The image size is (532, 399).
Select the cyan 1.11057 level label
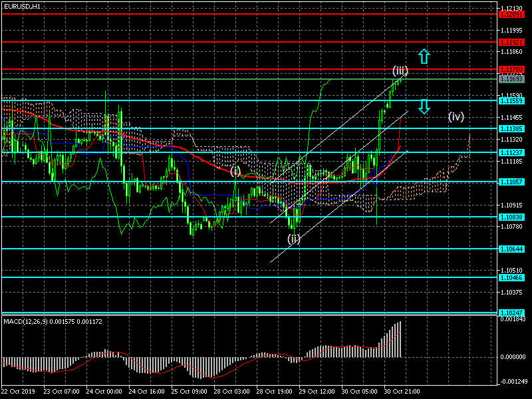(x=511, y=182)
